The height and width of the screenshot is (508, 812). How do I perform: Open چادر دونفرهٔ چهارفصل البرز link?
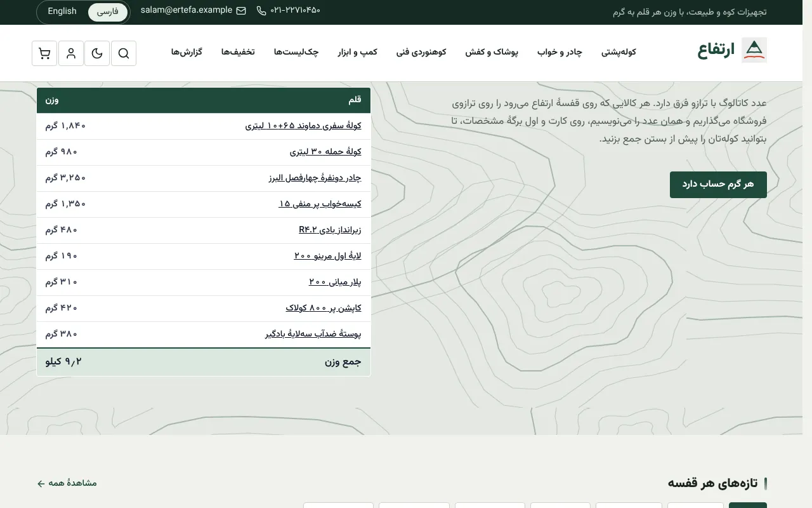(315, 178)
